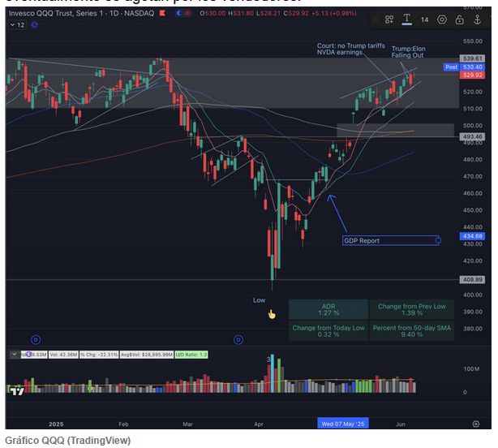Viewport: 498px width, 448px height.
Task: Click the 408.89 horizontal line price label
Action: (472, 280)
